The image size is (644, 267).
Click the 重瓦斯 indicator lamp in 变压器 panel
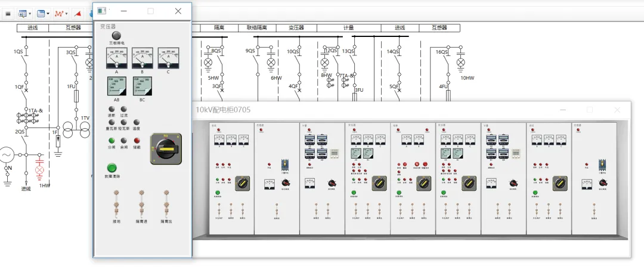click(112, 122)
